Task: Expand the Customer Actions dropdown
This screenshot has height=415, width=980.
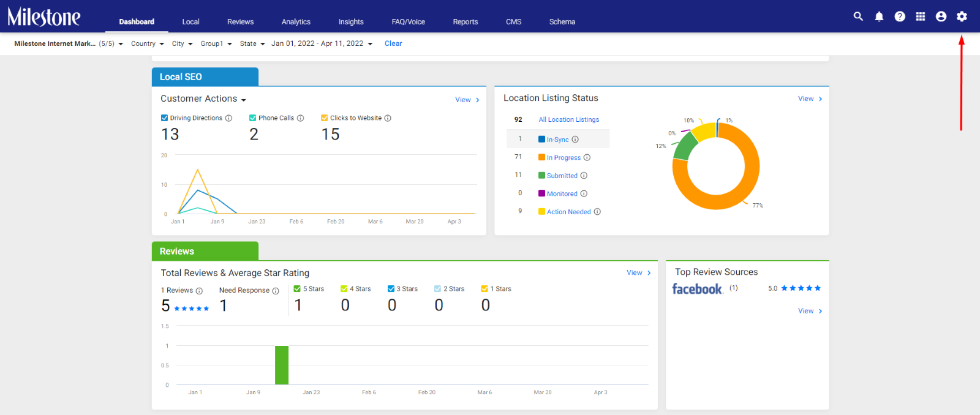Action: 203,99
